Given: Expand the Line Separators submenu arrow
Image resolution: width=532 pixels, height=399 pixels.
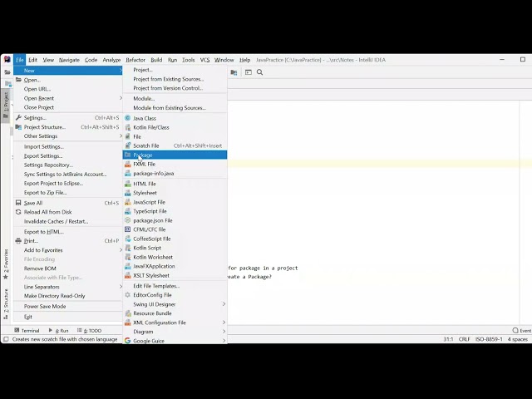Looking at the screenshot, I should 121,287.
